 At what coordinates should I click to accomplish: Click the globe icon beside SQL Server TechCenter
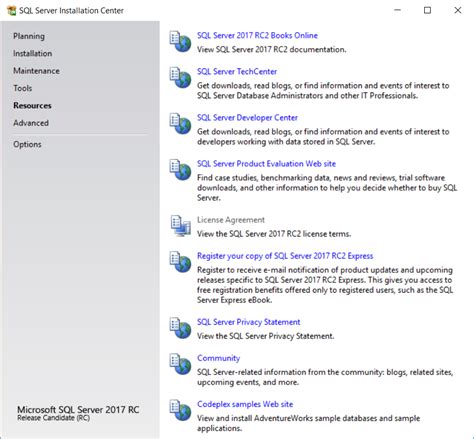(180, 77)
